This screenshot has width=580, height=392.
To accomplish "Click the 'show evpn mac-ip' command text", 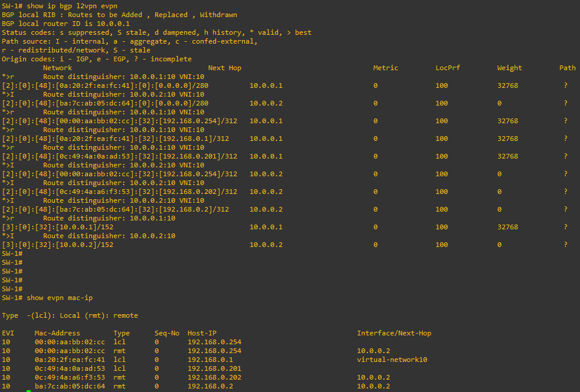I will tap(60, 298).
